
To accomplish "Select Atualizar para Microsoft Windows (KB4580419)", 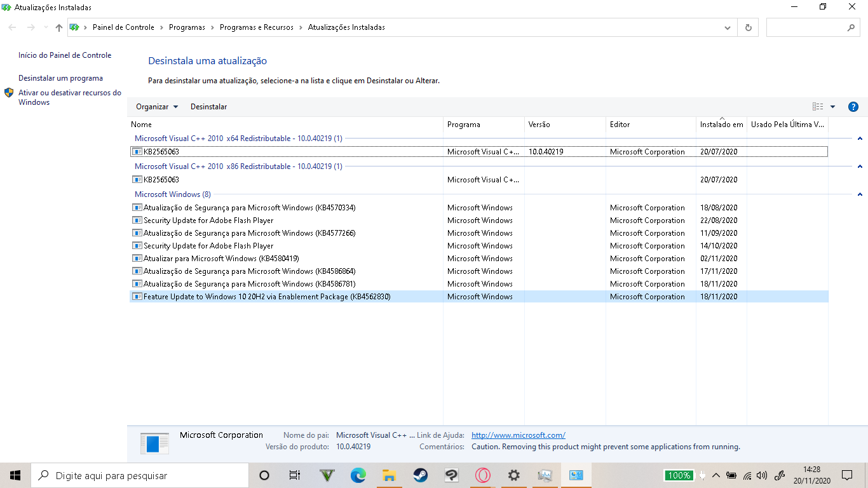I will (x=478, y=259).
